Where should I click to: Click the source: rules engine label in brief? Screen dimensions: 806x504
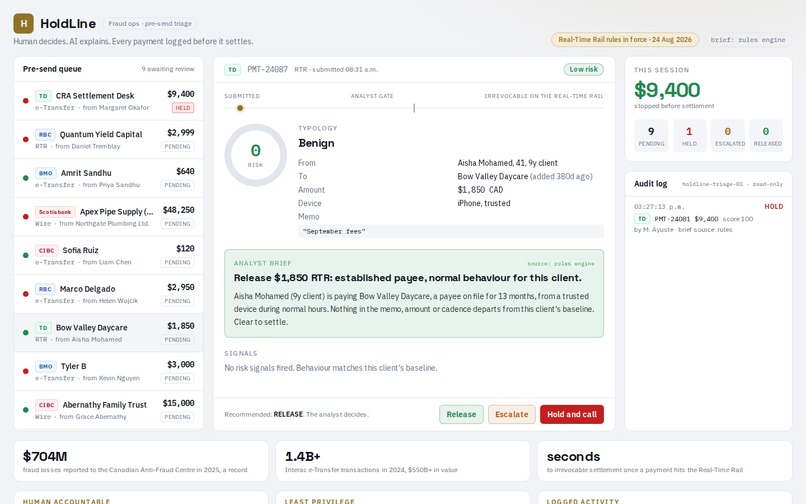click(561, 264)
